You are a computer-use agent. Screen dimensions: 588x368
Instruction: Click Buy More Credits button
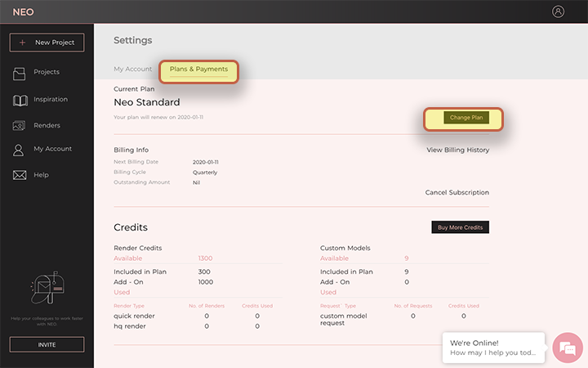[460, 227]
